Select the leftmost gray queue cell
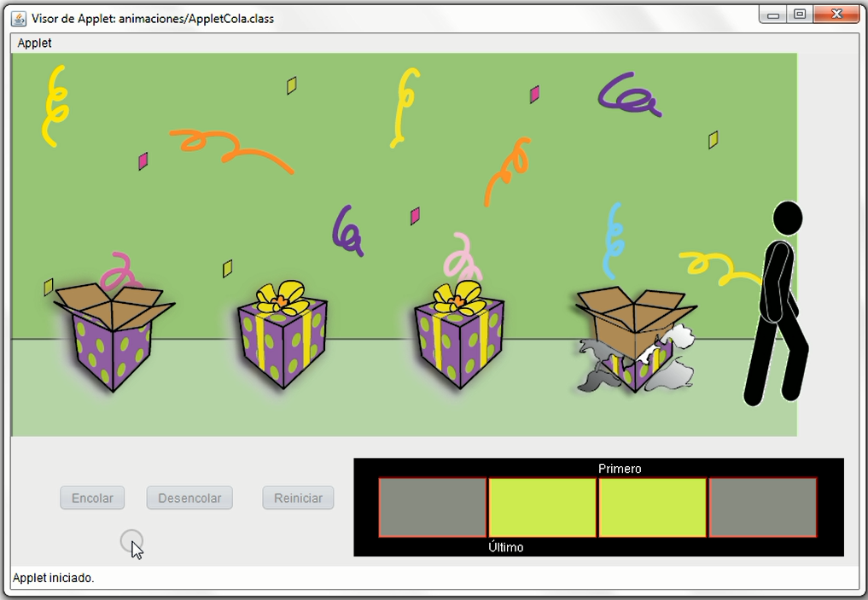This screenshot has width=868, height=600. click(432, 508)
